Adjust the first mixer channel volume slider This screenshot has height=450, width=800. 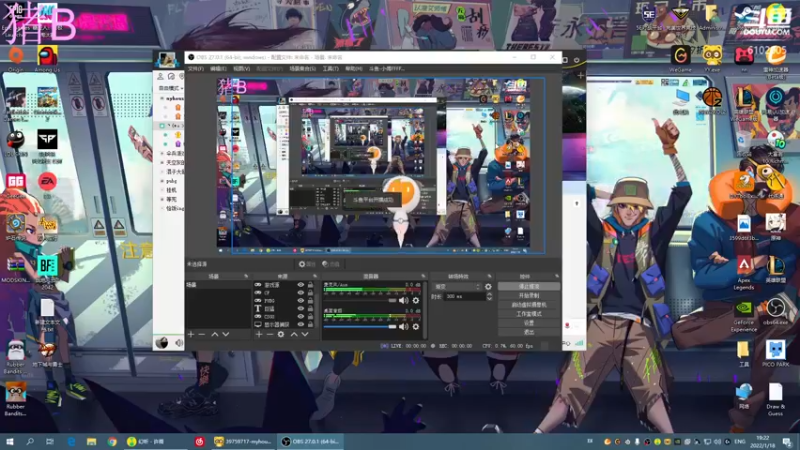point(360,301)
